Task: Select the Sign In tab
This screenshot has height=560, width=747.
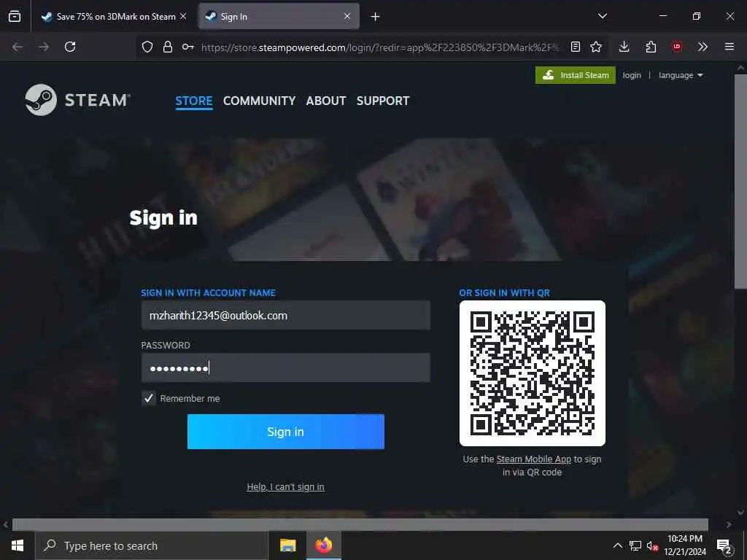Action: pos(279,17)
